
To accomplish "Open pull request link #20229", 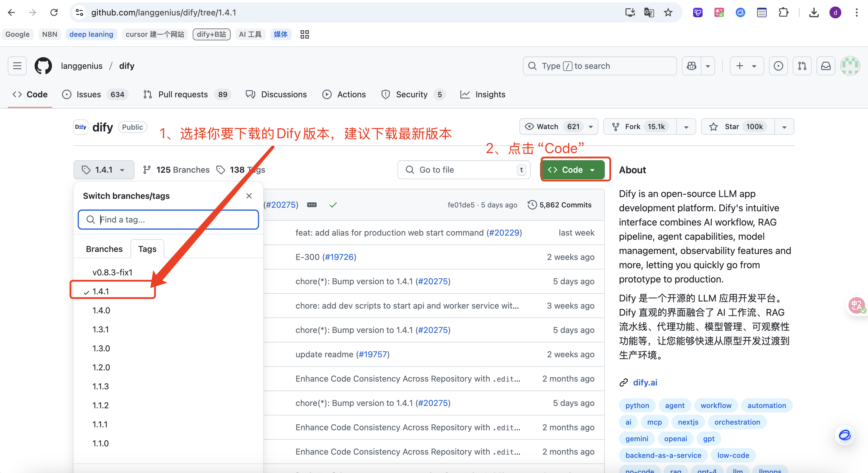I will pos(504,233).
